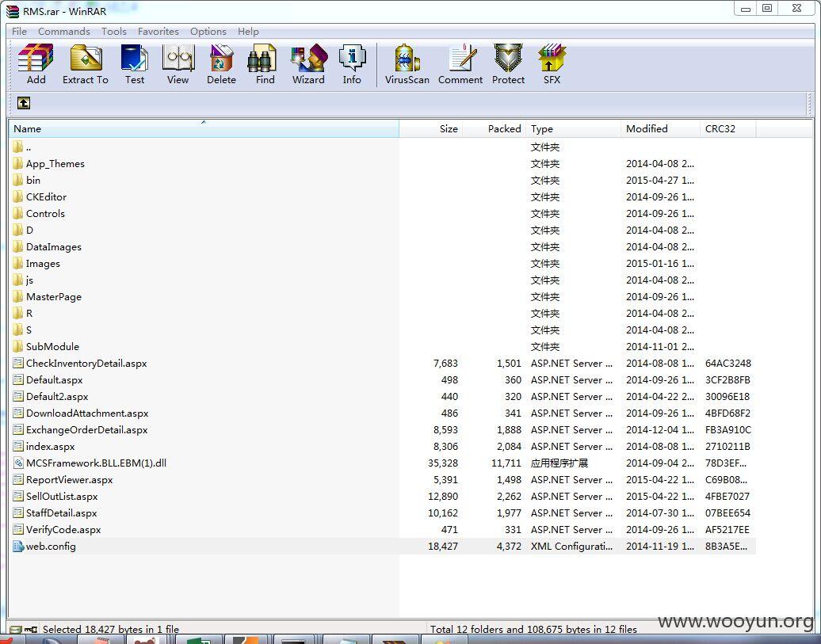
Task: Add an archive Comment
Action: tap(460, 64)
